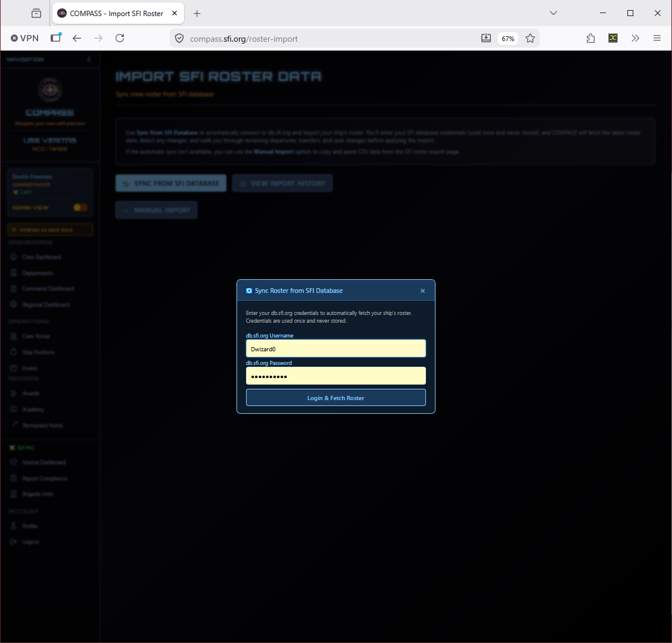
Task: Click the sync icon in dialog title
Action: pos(248,291)
